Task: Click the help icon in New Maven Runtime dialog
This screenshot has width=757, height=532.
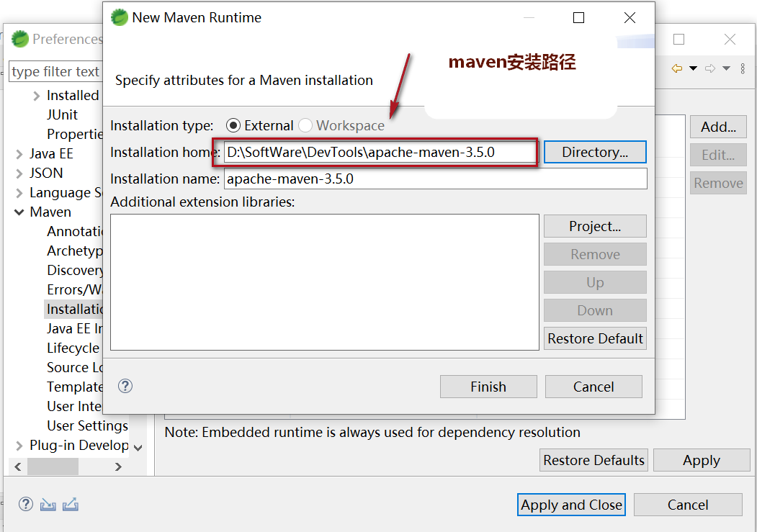Action: coord(125,387)
